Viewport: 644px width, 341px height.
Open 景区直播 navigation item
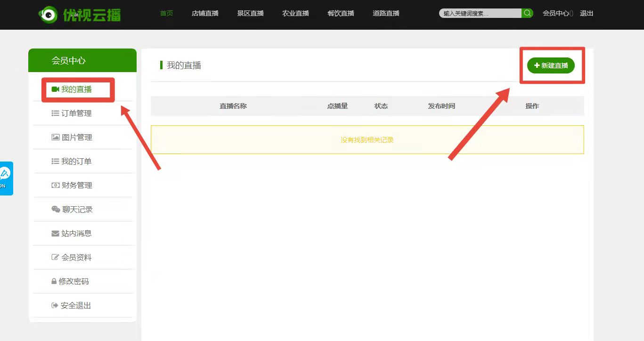[250, 13]
